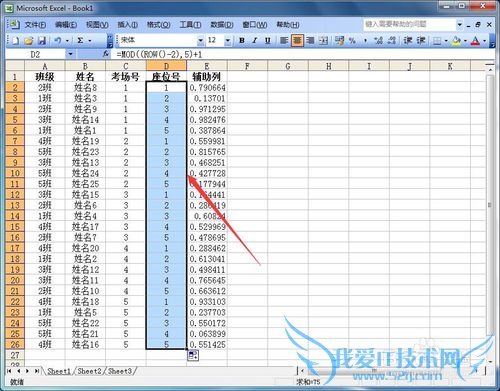
Task: Click the formula bar with MOD formula
Action: (302, 54)
